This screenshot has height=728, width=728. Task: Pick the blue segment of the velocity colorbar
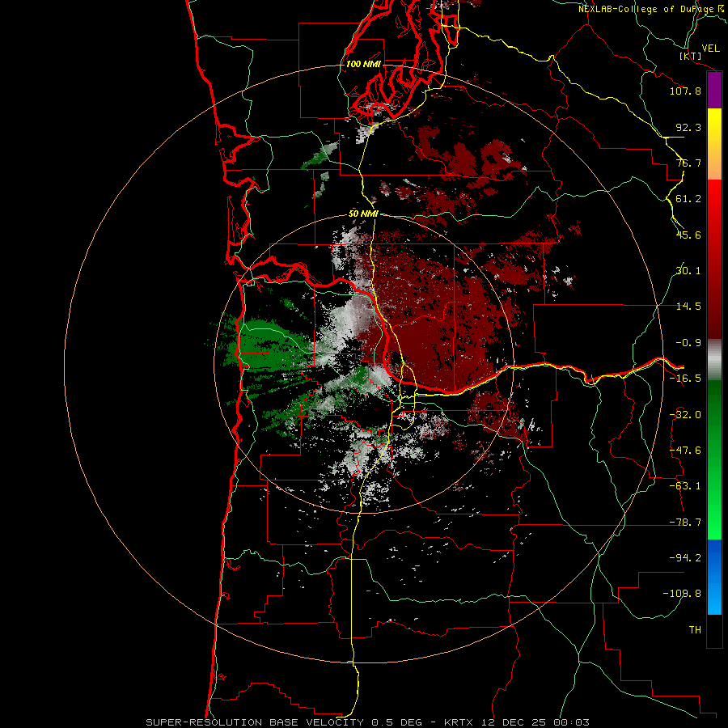(714, 577)
